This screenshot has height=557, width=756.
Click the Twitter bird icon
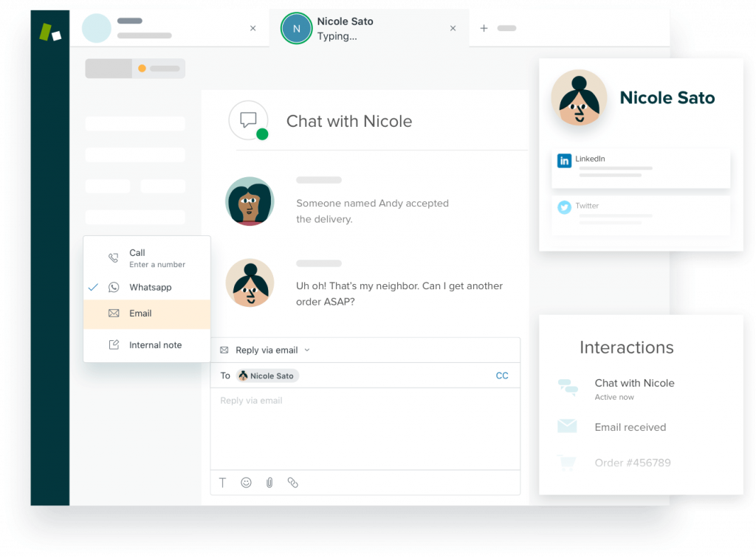[x=565, y=207]
